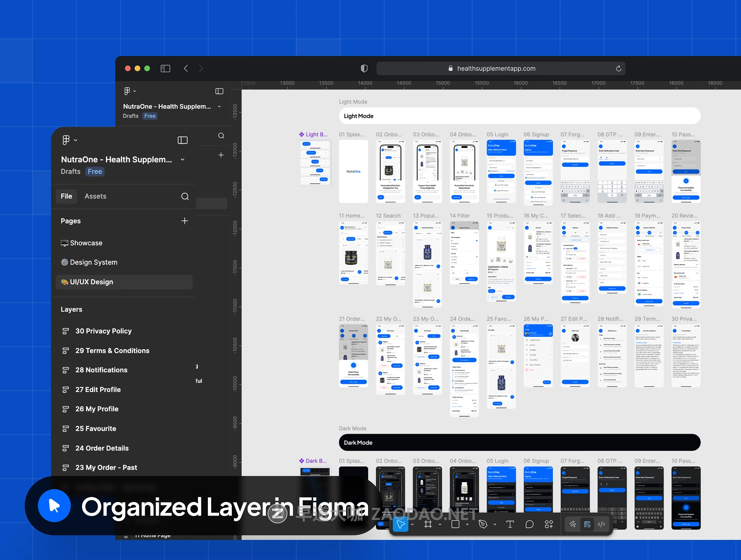Switch to the Assets tab
This screenshot has height=560, width=741.
95,196
